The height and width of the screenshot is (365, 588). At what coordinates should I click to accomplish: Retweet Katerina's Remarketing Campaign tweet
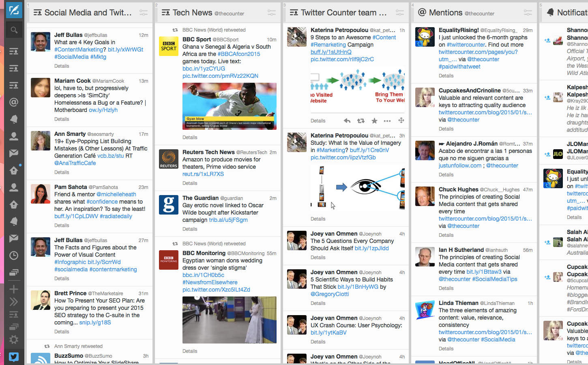coord(361,121)
